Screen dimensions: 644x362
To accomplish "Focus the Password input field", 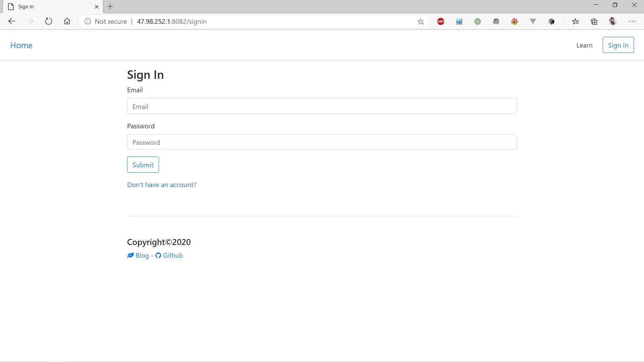I will pos(322,142).
